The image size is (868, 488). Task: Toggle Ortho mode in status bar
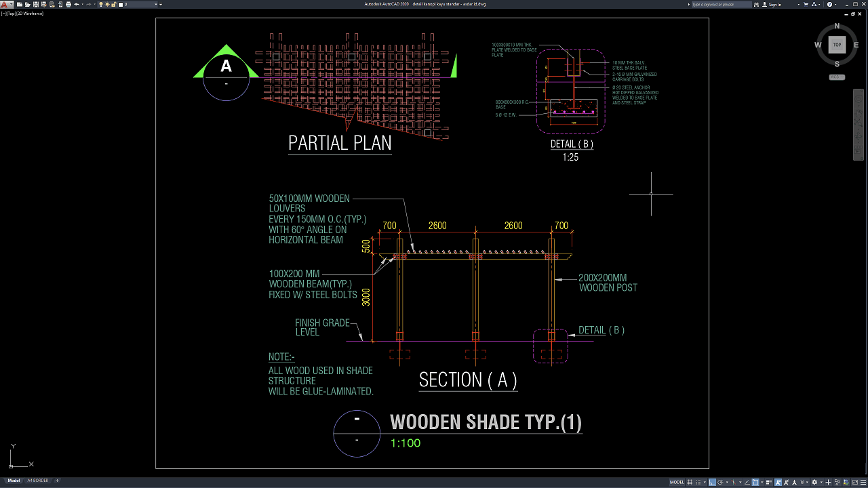pyautogui.click(x=712, y=482)
